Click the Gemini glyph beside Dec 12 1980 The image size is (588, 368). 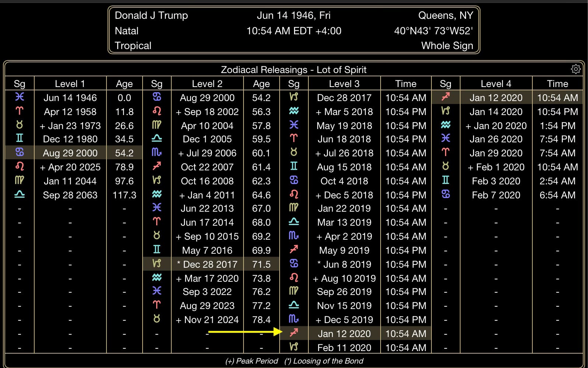click(x=20, y=138)
